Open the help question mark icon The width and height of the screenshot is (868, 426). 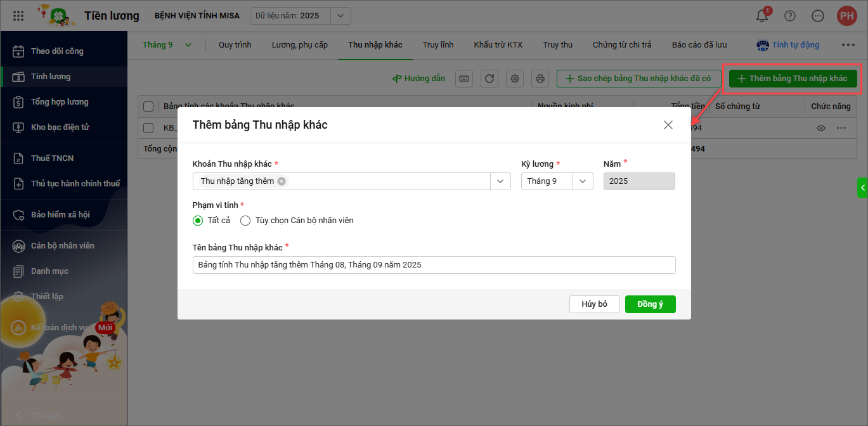790,16
